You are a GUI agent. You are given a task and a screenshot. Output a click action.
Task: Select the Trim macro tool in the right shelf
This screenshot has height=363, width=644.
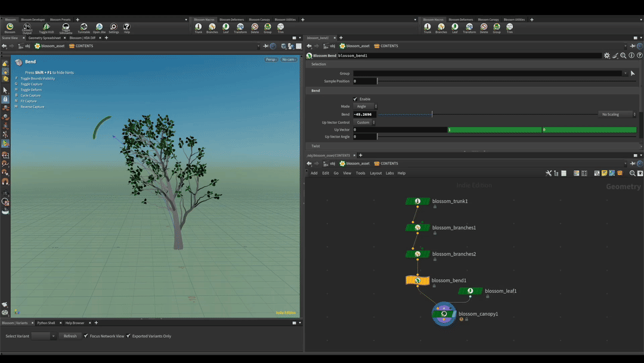(x=509, y=27)
